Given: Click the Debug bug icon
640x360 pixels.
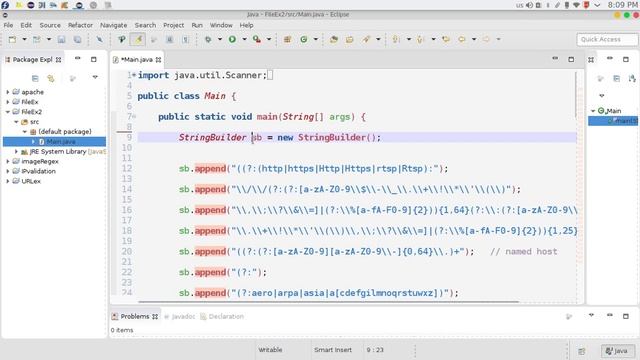Looking at the screenshot, I should [208, 39].
